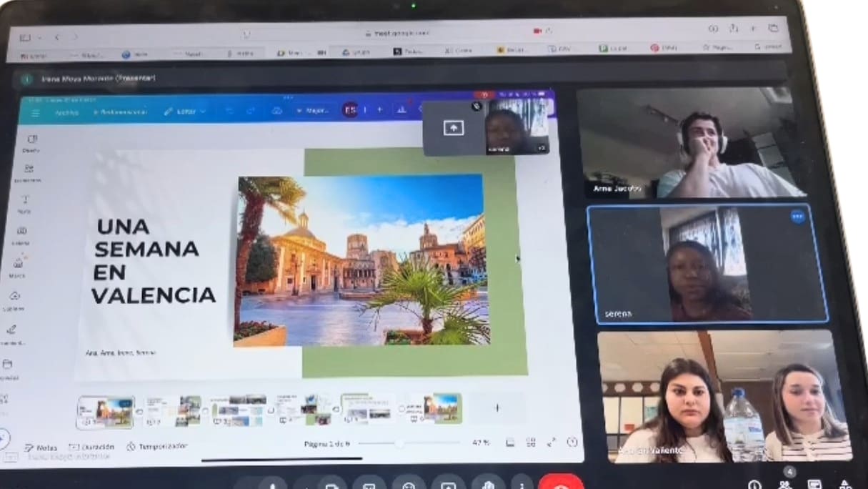Click the Temporizador button
868x489 pixels.
click(156, 446)
